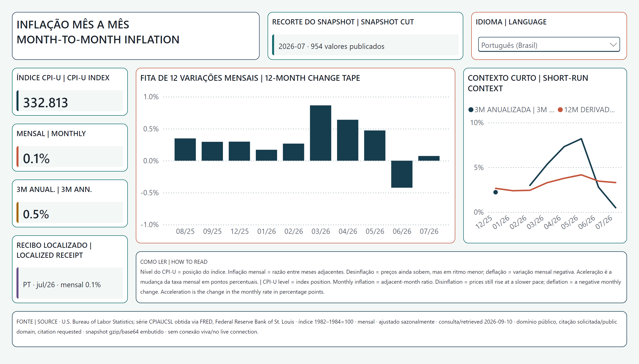Click the localized receipt PT jul/26 text
639x364 pixels.
pos(62,284)
